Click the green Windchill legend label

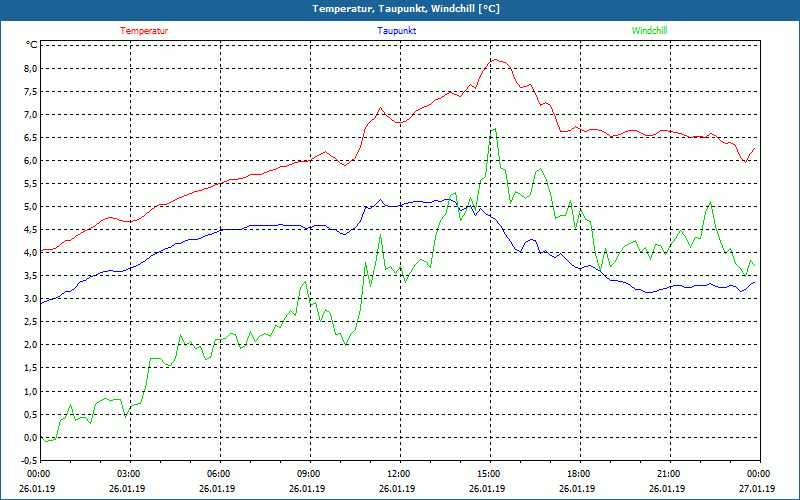(x=649, y=31)
